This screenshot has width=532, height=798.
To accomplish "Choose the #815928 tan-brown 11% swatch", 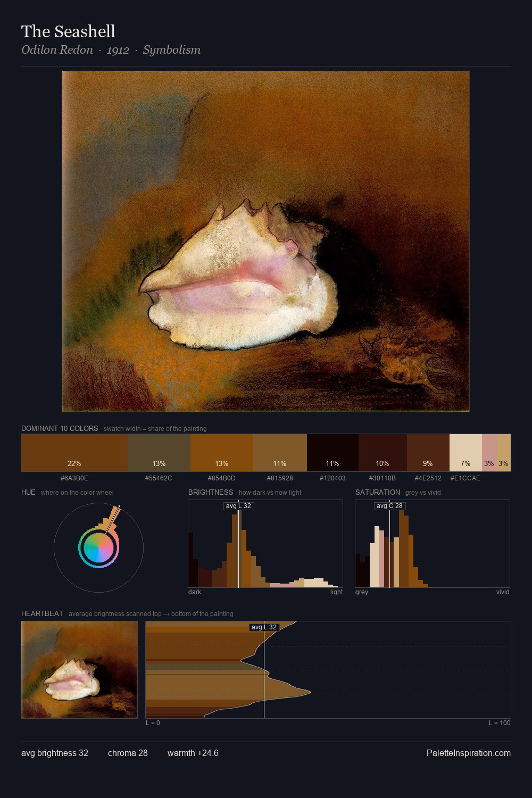I will tap(280, 453).
